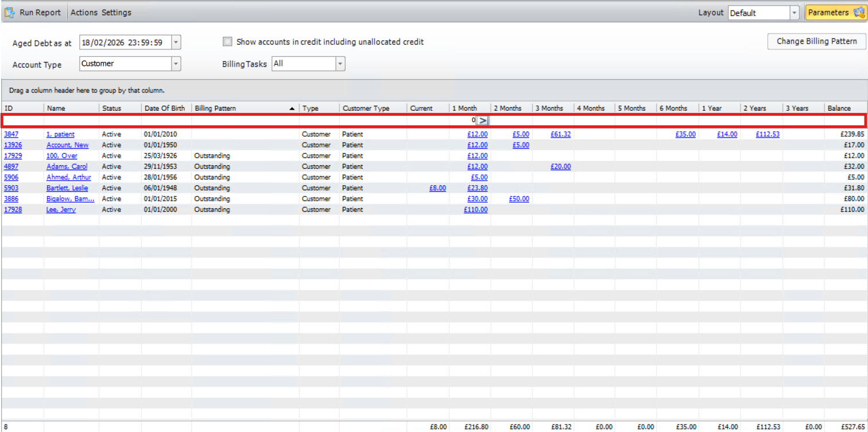Open the Settings menu
Image resolution: width=868 pixels, height=432 pixels.
click(x=117, y=13)
